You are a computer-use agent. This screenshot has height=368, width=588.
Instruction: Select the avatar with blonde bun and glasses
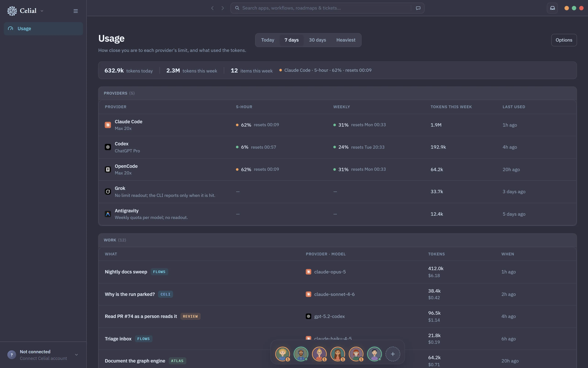point(319,354)
